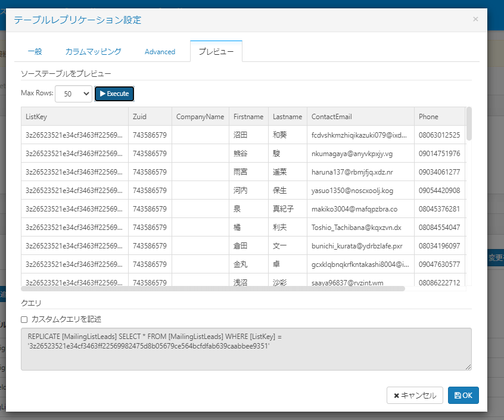Click the horizontal scrollbar under the table

click(x=214, y=288)
